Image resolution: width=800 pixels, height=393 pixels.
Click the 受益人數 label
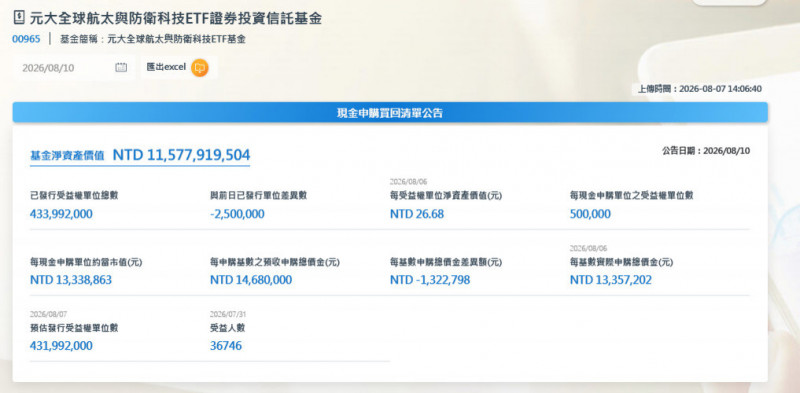(x=228, y=328)
